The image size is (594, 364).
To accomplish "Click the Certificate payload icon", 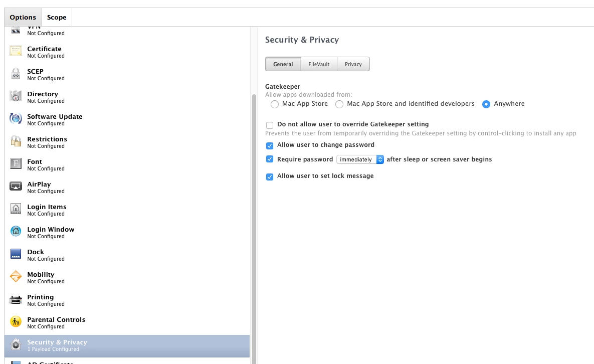I will (x=16, y=51).
